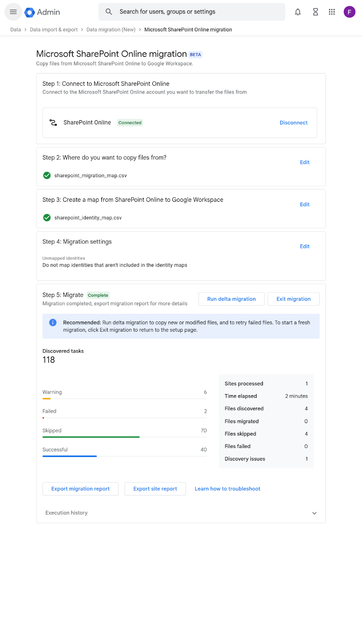Viewport: 362px width, 644px height.
Task: Open the tasks hourglass icon
Action: (315, 12)
